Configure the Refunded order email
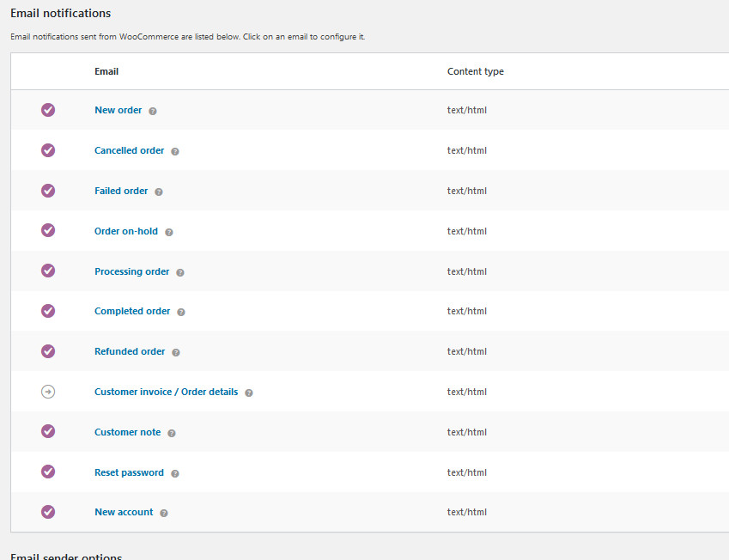 click(x=130, y=351)
